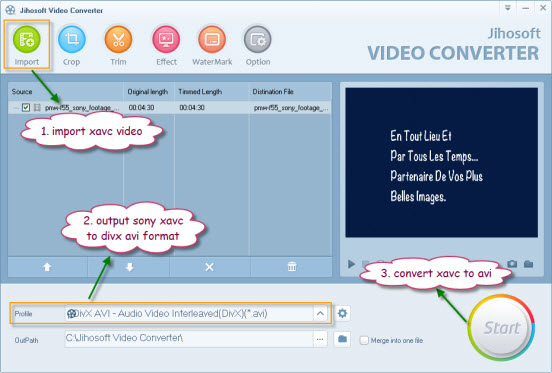The width and height of the screenshot is (552, 373).
Task: Take snapshot with camera icon
Action: point(512,264)
